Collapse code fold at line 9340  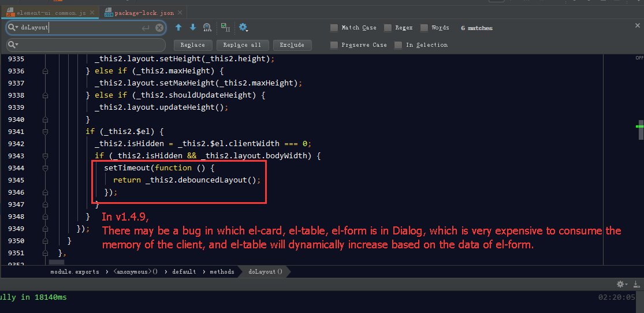(45, 120)
